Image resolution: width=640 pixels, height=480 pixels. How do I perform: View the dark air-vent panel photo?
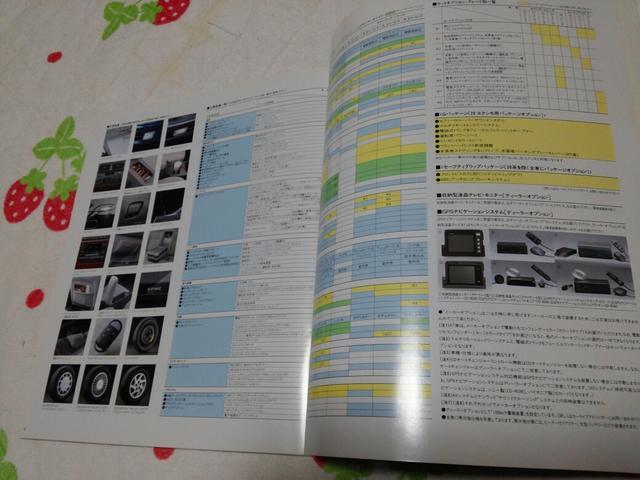pos(109,176)
